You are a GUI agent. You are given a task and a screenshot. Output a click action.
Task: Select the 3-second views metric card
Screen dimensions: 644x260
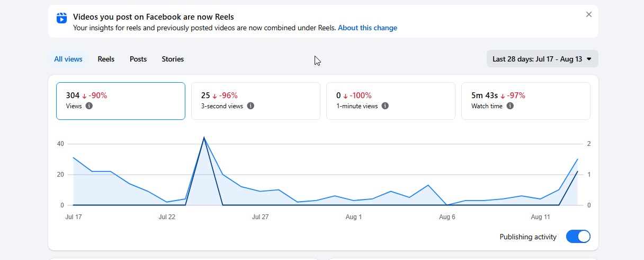click(256, 101)
